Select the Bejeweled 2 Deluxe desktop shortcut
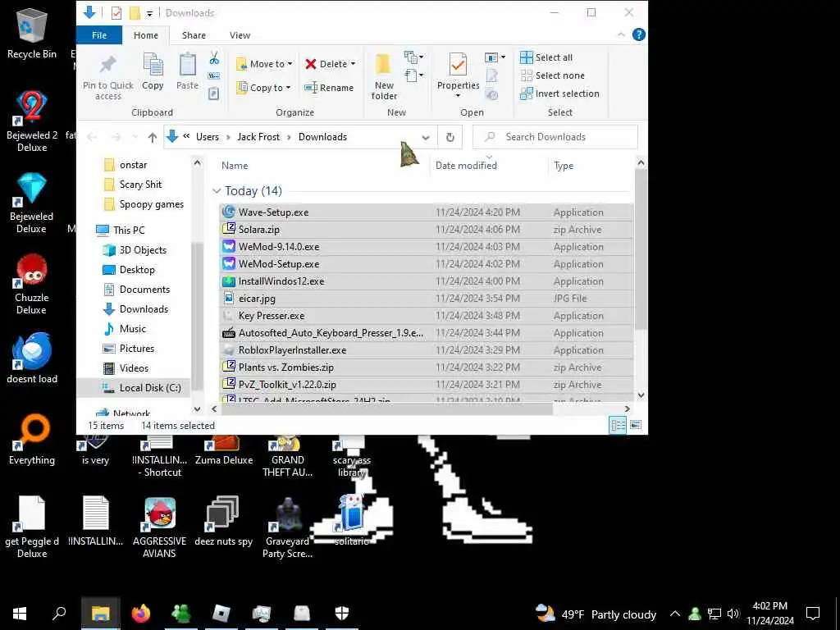Viewport: 840px width, 630px height. click(x=32, y=121)
